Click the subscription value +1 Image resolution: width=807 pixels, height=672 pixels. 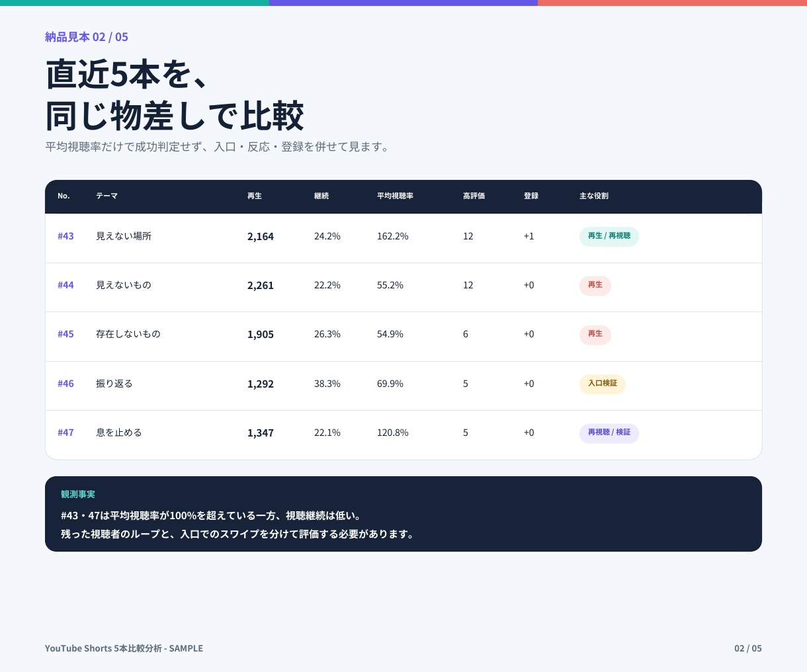point(529,236)
